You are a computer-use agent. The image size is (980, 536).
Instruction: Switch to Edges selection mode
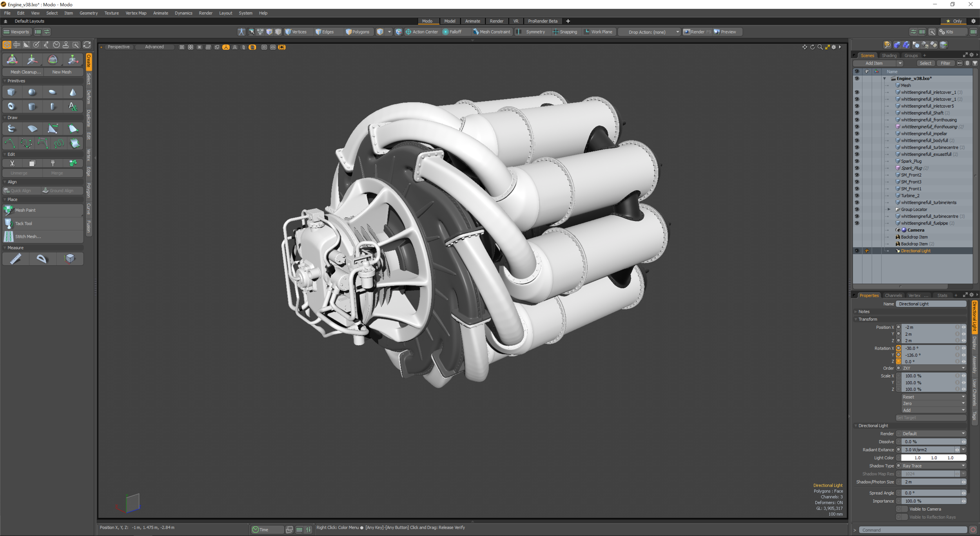(x=325, y=32)
